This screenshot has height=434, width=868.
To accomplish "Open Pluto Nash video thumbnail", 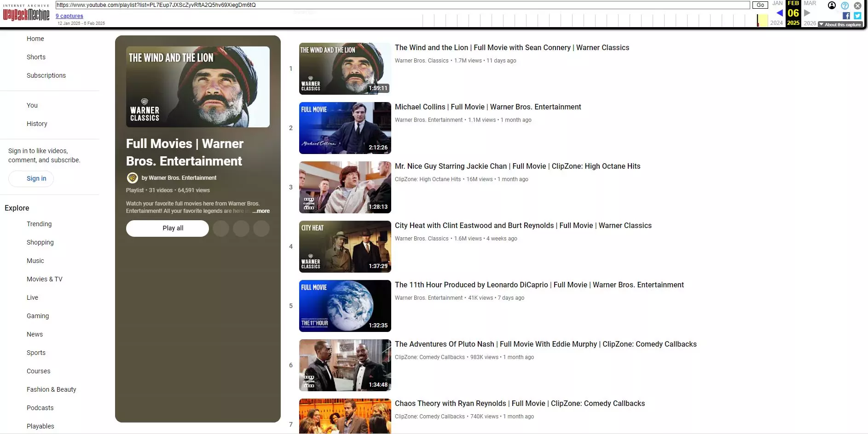I will tap(345, 365).
